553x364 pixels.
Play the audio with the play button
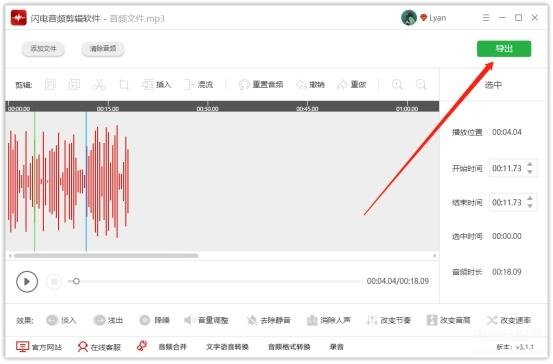(x=27, y=281)
